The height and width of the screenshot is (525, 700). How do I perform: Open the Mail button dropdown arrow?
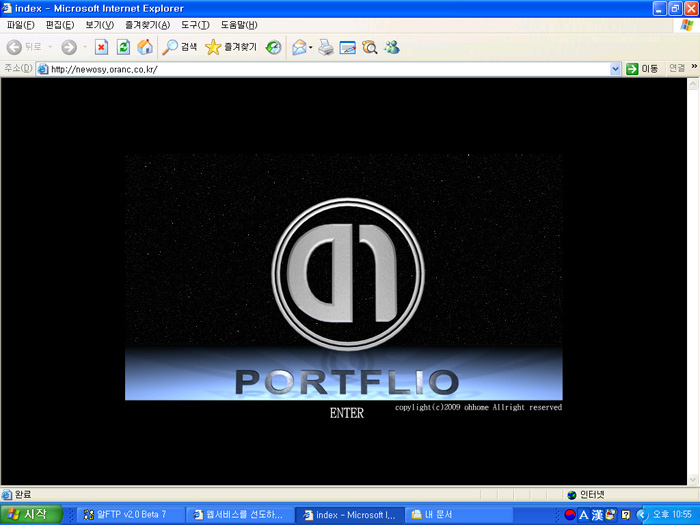click(x=311, y=47)
